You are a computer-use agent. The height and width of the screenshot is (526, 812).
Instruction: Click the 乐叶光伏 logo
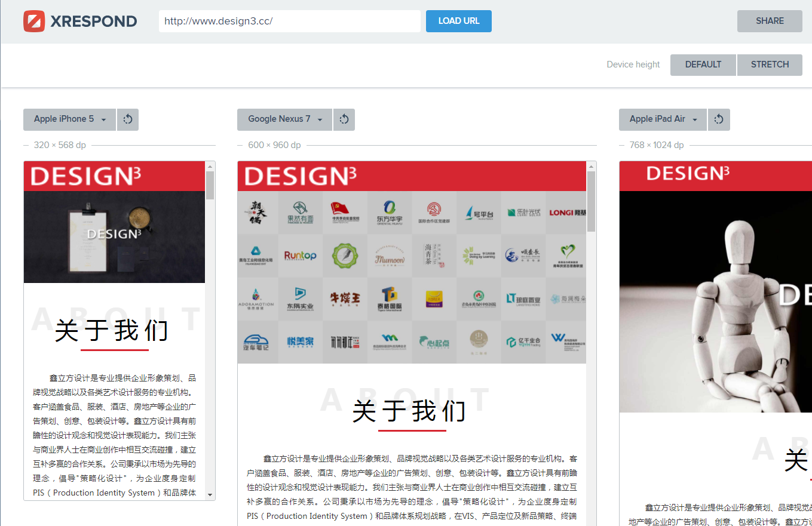[x=523, y=213]
